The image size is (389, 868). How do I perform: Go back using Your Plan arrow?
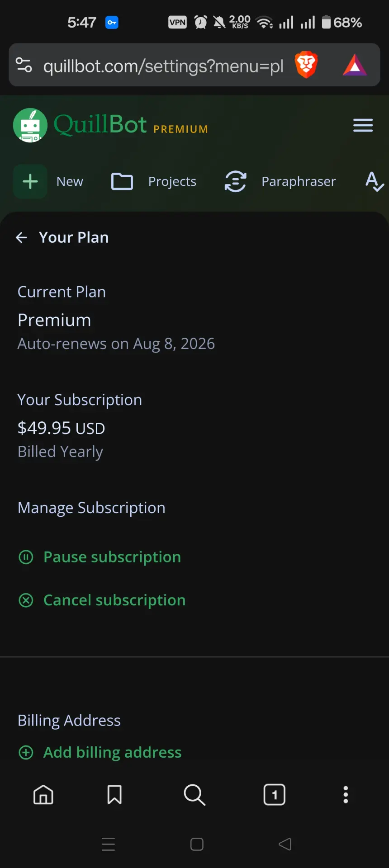[22, 237]
